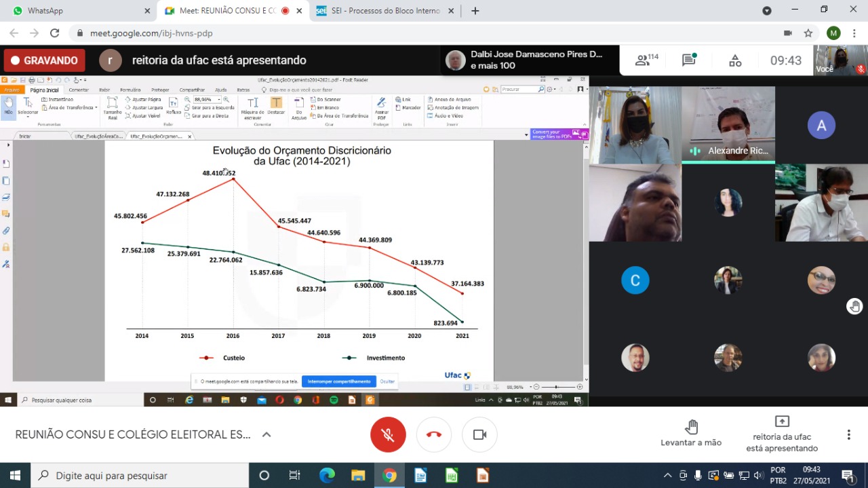This screenshot has width=868, height=488.
Task: Show hidden system tray icons
Action: tap(667, 475)
